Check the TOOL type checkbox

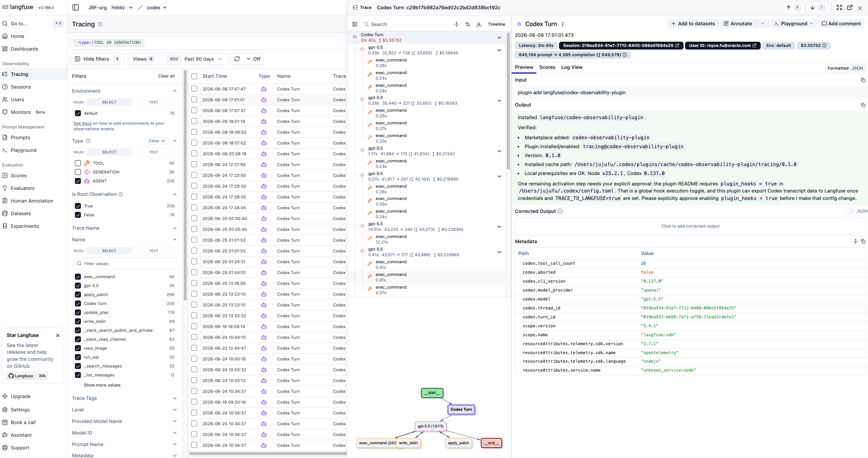pyautogui.click(x=78, y=163)
